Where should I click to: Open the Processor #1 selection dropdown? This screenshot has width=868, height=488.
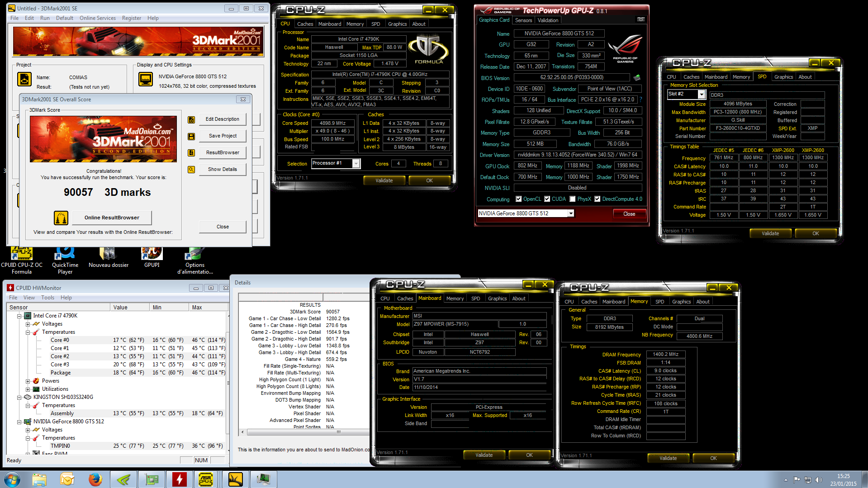[x=356, y=164]
